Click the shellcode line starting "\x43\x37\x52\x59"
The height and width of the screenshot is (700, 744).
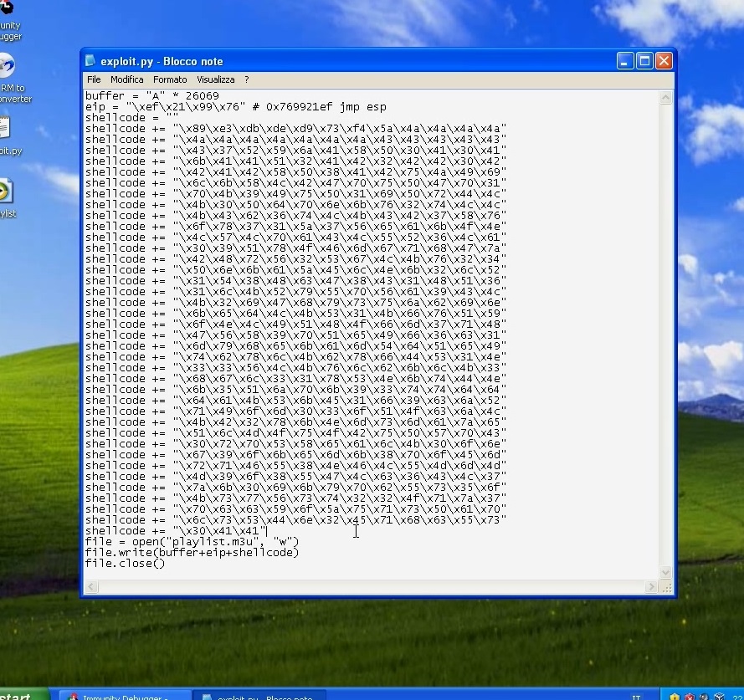point(295,151)
